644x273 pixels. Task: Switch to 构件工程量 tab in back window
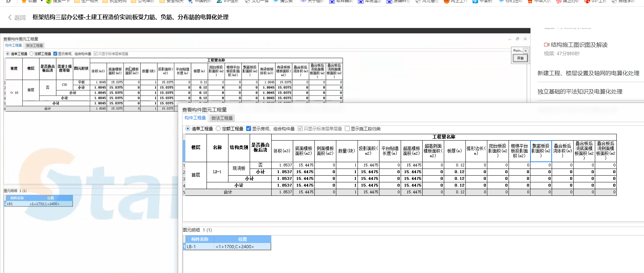(13, 45)
